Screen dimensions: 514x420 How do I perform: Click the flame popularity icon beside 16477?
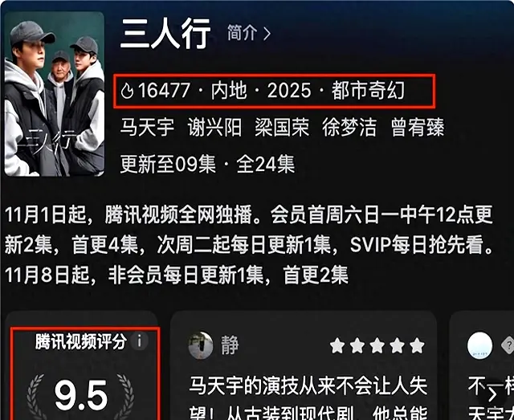point(127,91)
